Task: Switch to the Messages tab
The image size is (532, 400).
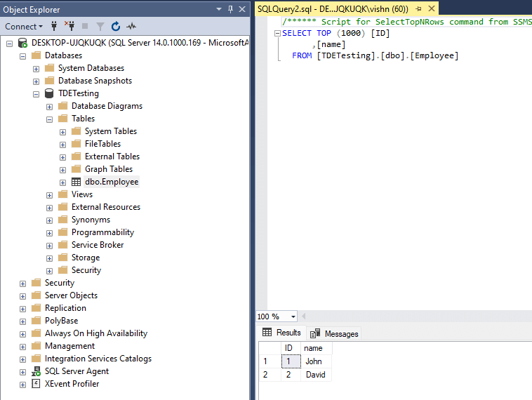Action: 334,333
